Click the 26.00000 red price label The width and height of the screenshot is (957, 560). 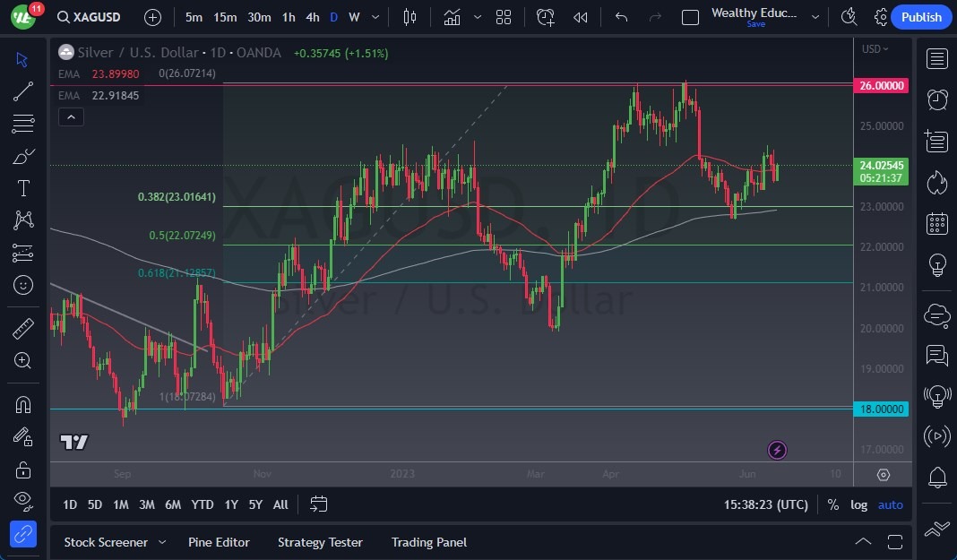pos(882,86)
